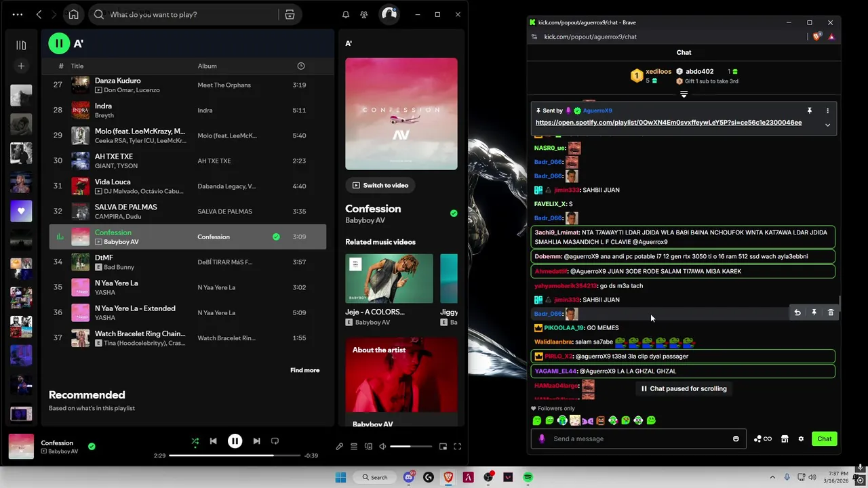Toggle shuffle in Spotify player
Image resolution: width=868 pixels, height=488 pixels.
coord(195,441)
